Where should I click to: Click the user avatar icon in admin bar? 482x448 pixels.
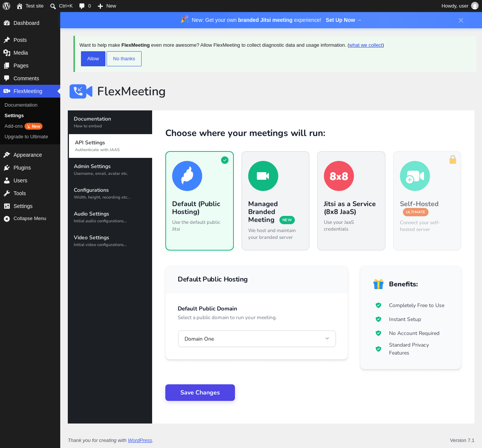click(x=475, y=6)
